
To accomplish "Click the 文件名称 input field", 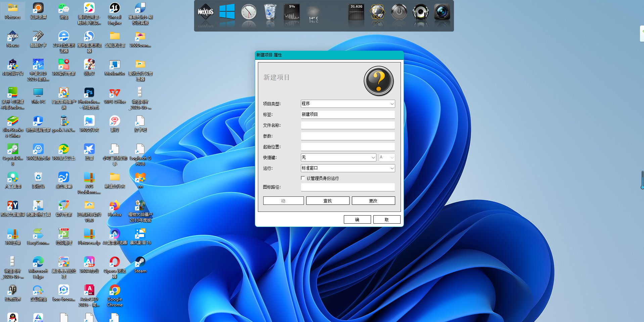I will tap(348, 125).
